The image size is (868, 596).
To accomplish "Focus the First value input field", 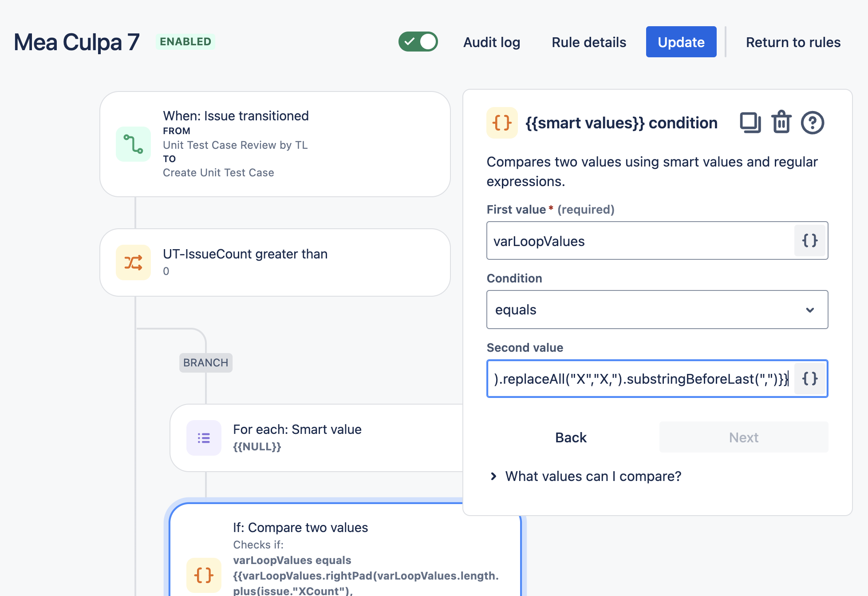I will (640, 241).
